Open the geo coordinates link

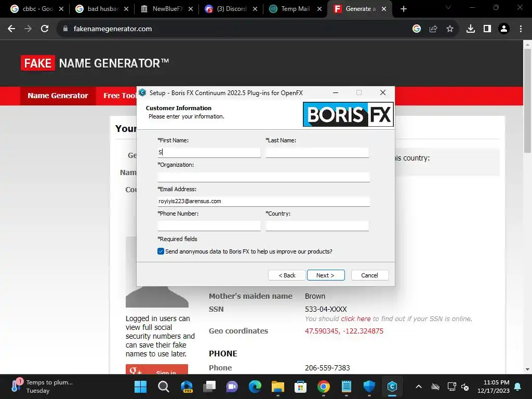pyautogui.click(x=344, y=331)
